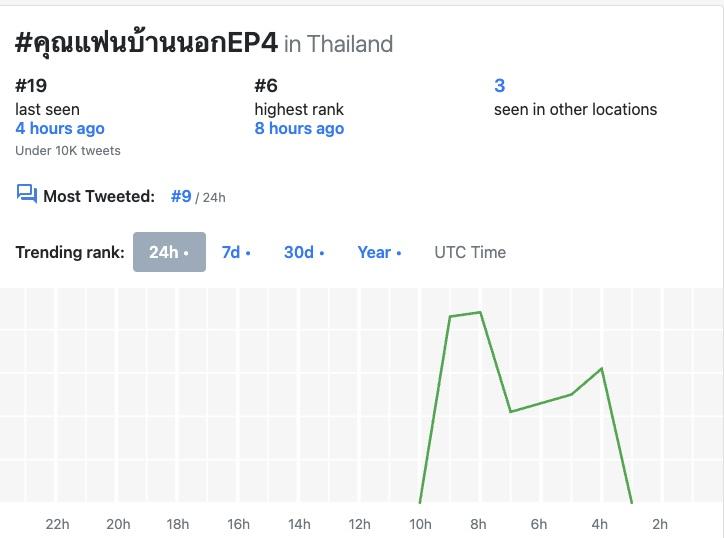
Task: Switch to the 7d trending rank tab
Action: [x=236, y=252]
